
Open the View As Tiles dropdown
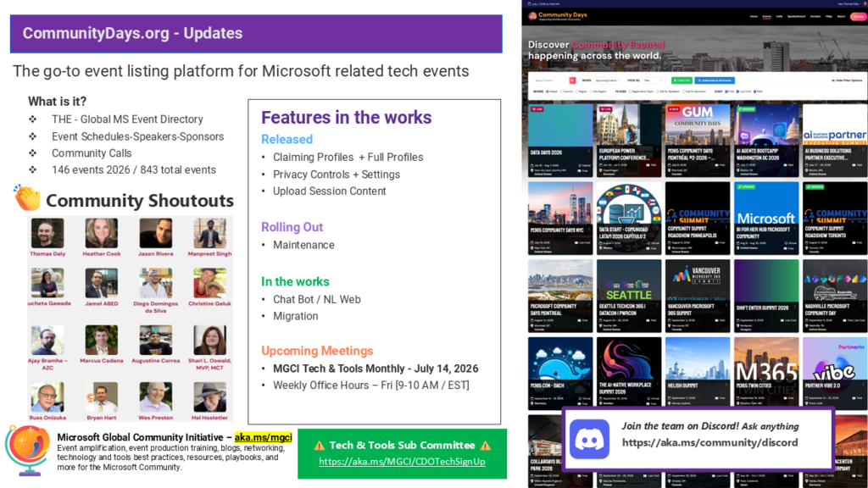click(654, 80)
